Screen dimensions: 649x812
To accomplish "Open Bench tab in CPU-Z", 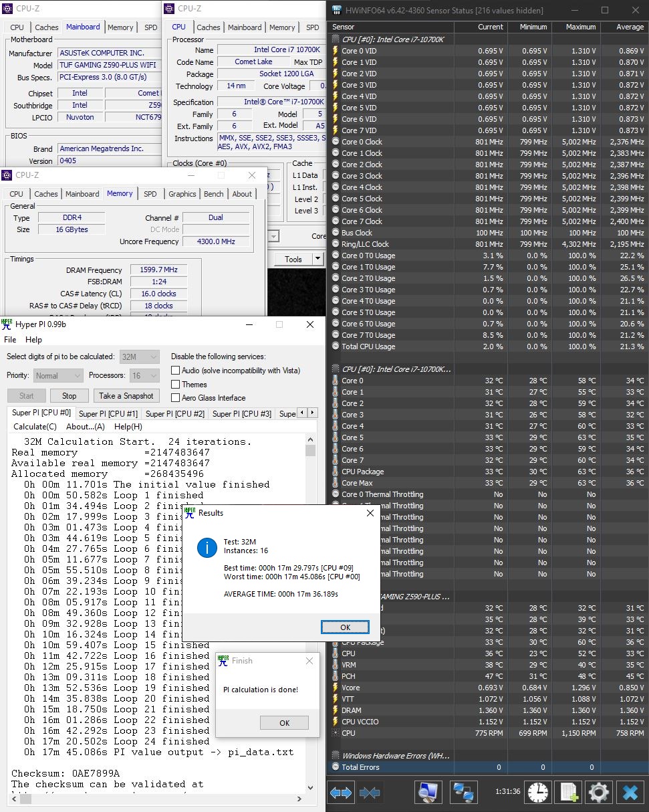I will pos(214,194).
